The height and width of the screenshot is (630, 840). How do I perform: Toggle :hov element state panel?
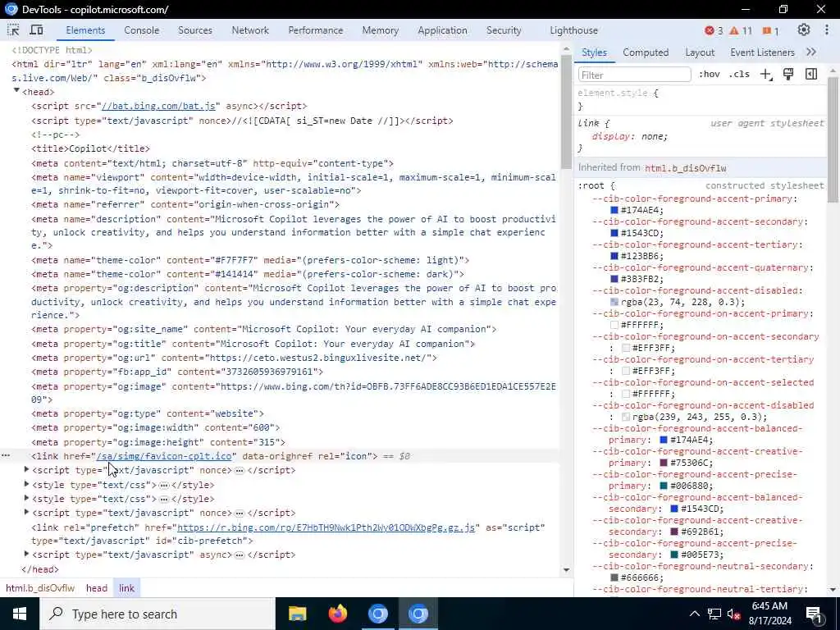[710, 74]
